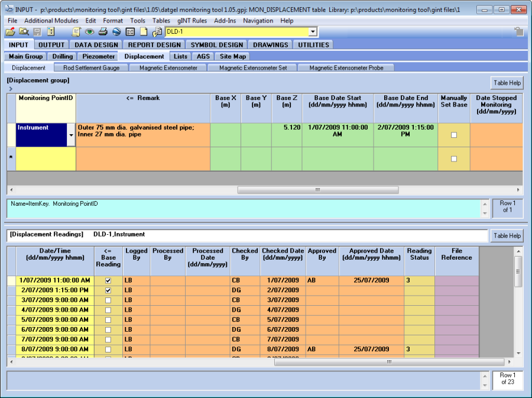
Task: Click the printer icon in toolbar
Action: pyautogui.click(x=103, y=32)
